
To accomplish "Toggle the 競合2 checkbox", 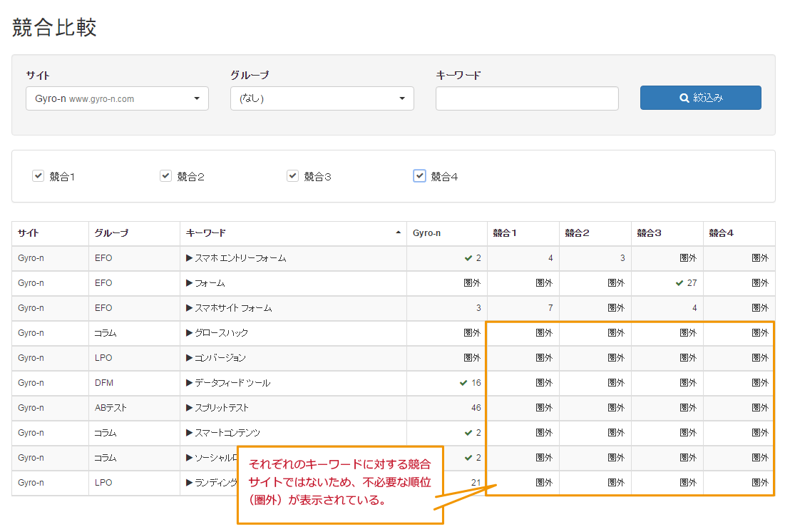I will click(x=166, y=176).
